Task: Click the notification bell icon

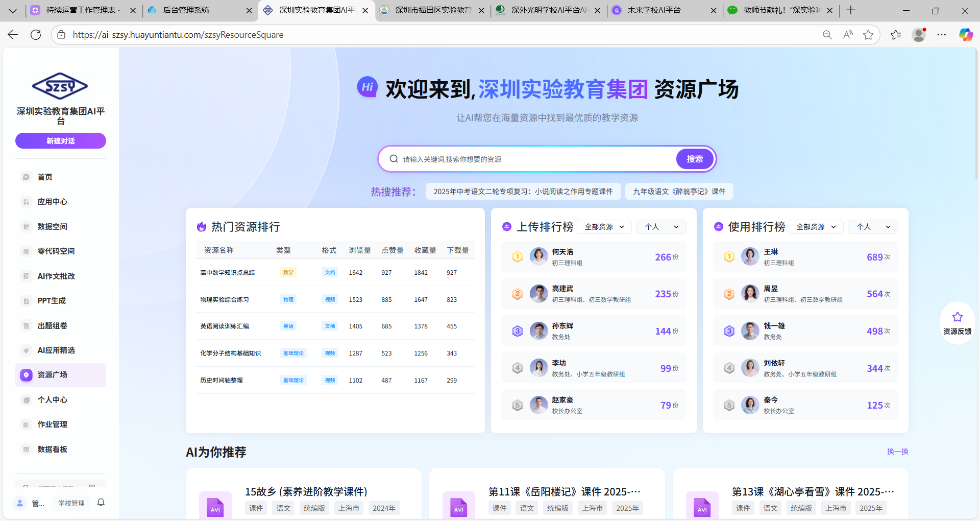Action: point(101,503)
